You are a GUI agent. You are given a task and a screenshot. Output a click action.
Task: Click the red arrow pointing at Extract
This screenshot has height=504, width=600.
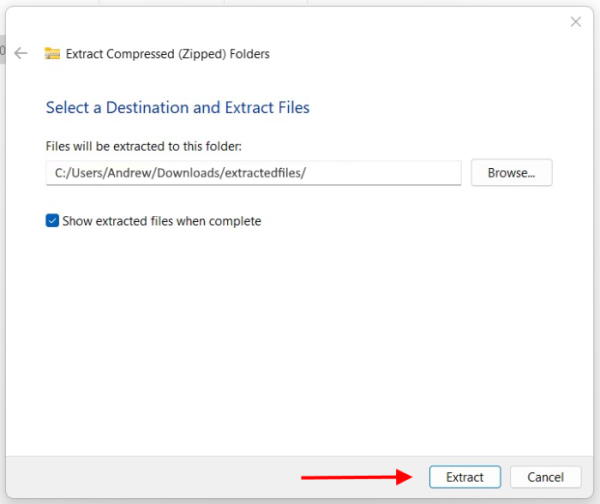pos(357,477)
